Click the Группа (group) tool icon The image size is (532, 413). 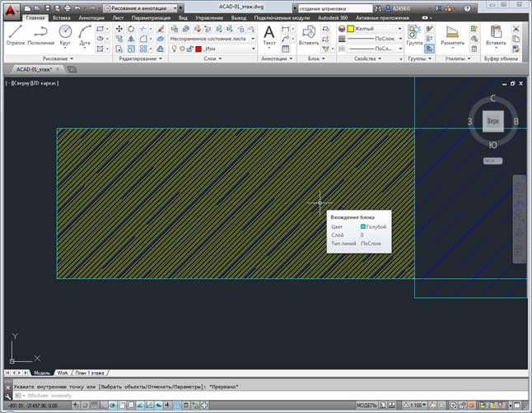tap(414, 35)
